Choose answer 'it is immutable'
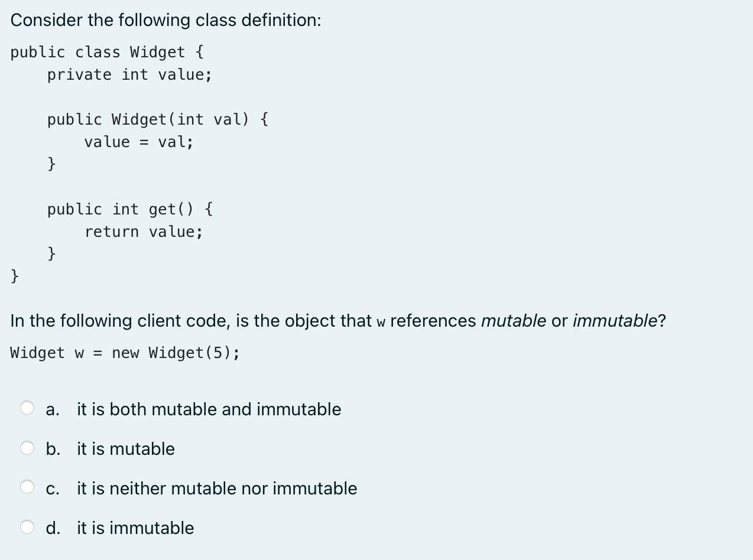Viewport: 753px width, 560px height. click(135, 528)
